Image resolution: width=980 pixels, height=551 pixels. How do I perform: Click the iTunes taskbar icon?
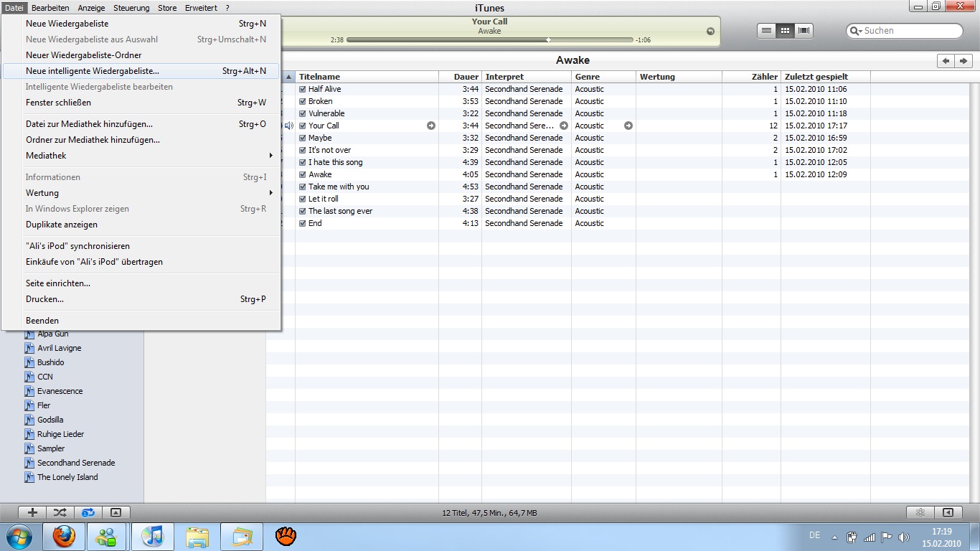pyautogui.click(x=153, y=537)
